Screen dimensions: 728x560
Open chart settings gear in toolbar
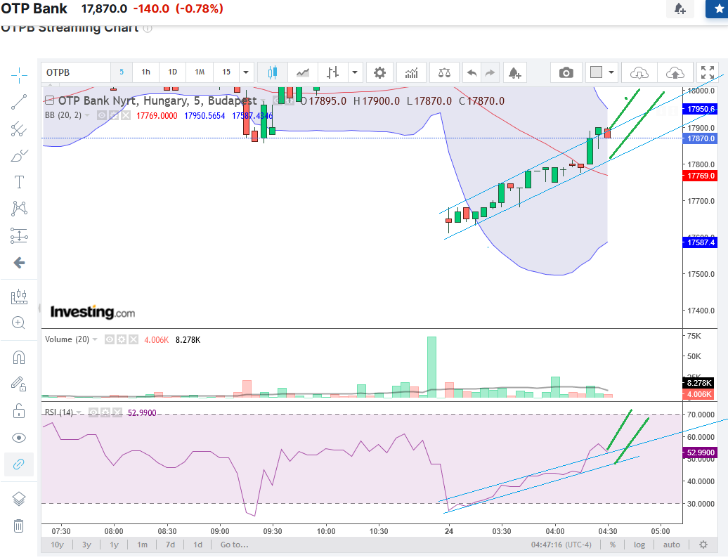point(379,72)
